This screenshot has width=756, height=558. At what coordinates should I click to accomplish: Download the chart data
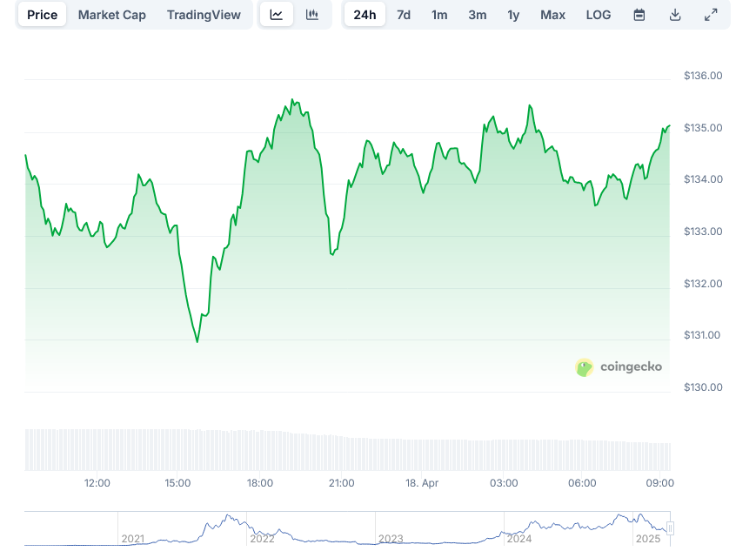pos(675,15)
